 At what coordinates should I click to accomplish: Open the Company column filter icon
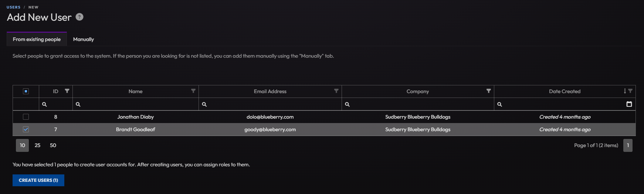tap(488, 91)
